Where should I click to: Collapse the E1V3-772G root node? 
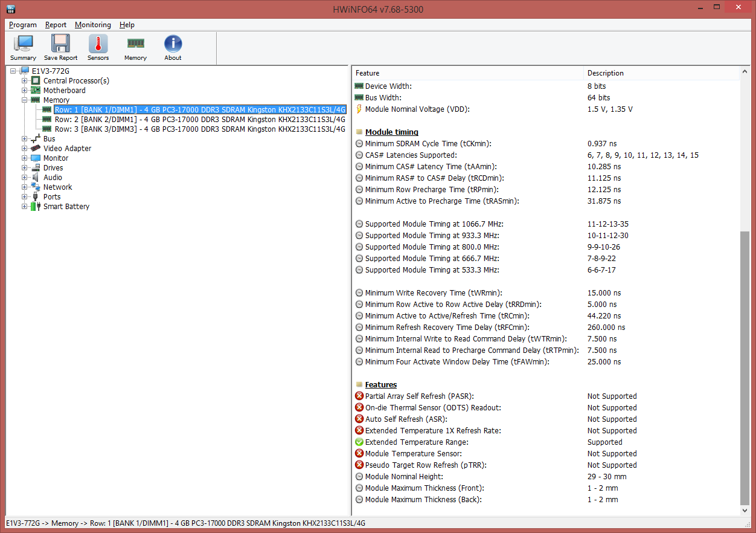[x=13, y=71]
